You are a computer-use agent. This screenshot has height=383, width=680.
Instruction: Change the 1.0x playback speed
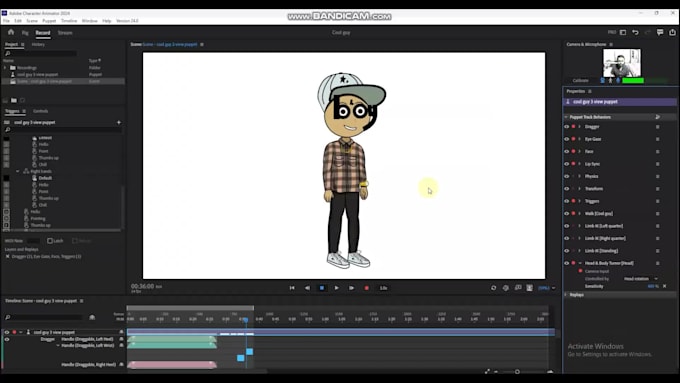click(x=383, y=288)
